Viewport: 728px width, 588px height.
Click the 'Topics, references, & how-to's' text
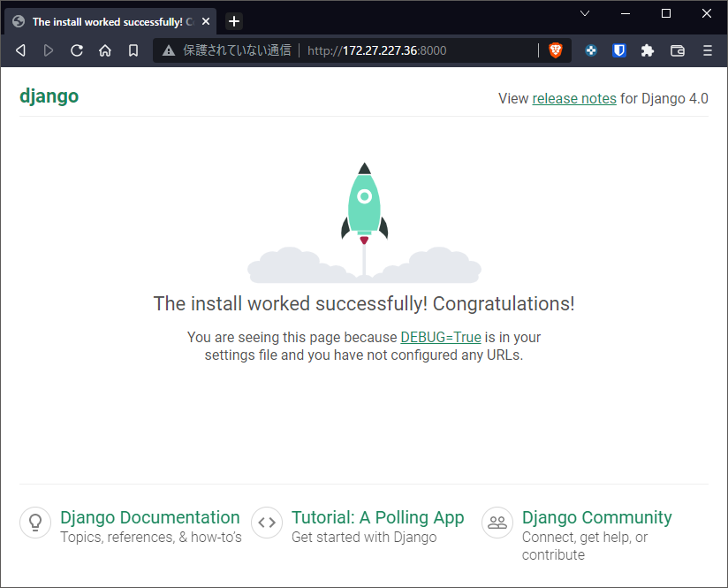point(151,537)
